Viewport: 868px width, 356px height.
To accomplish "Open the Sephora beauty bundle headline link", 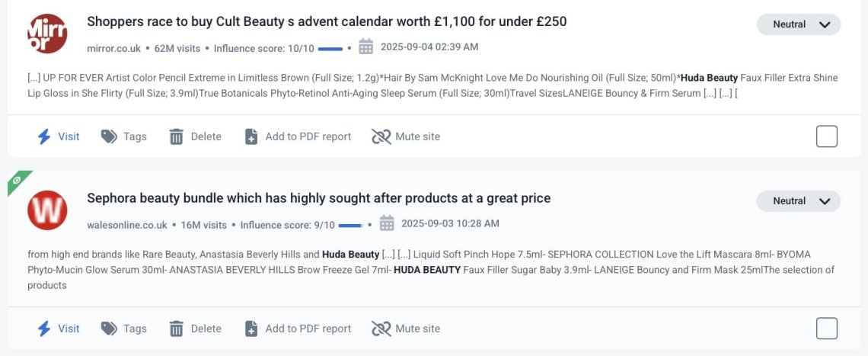I will pos(319,198).
